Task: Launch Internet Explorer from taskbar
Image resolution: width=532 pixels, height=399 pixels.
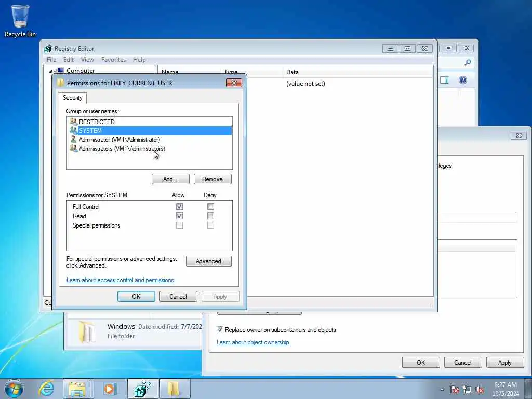Action: coord(46,389)
